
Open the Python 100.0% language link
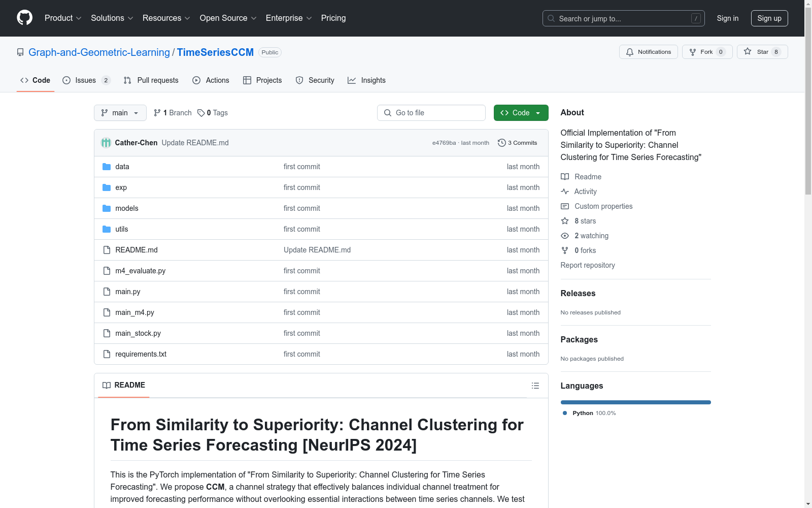(590, 413)
